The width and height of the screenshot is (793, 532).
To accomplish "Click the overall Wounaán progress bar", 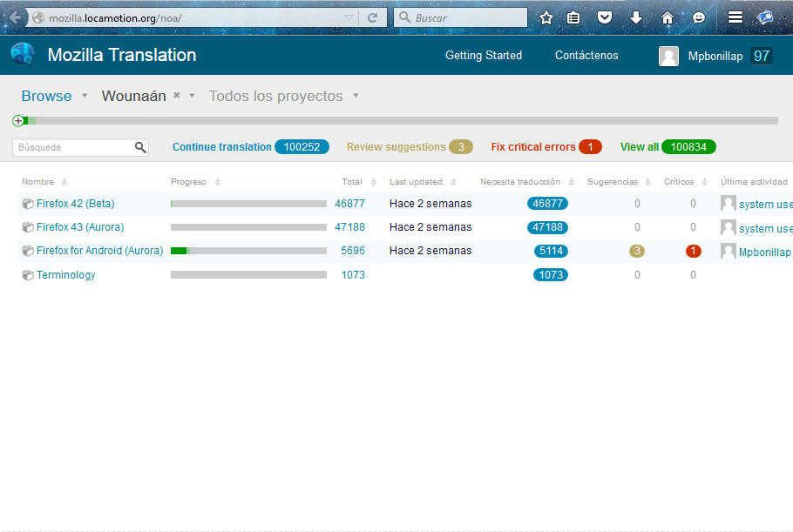I will click(402, 121).
